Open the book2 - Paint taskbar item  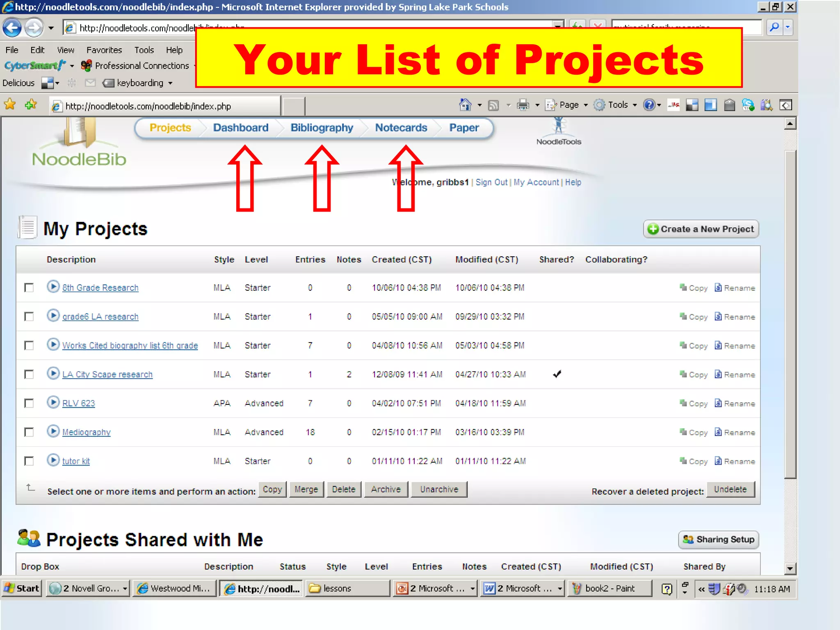tap(609, 589)
